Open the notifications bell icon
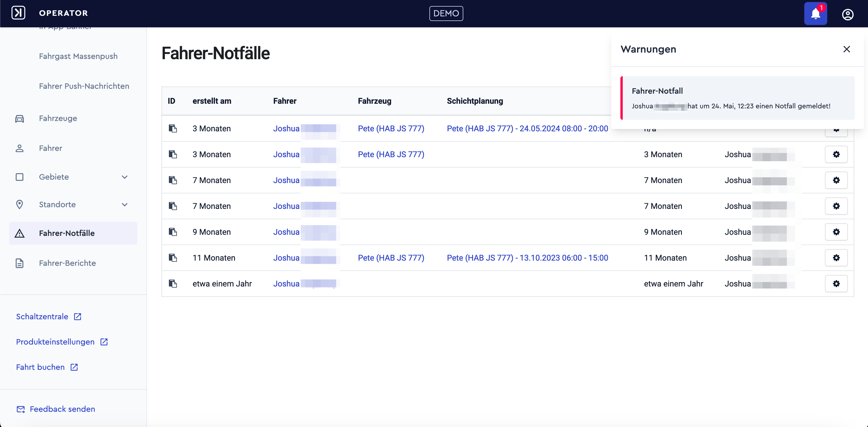 815,14
